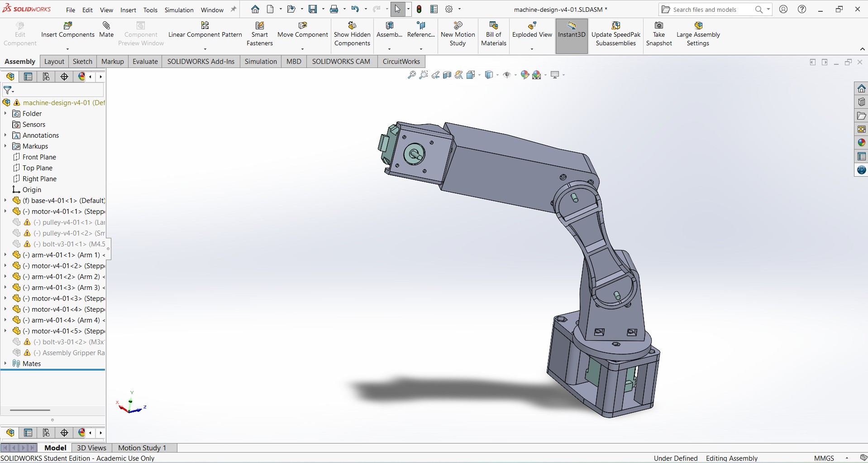Click the Help question mark button
Image resolution: width=868 pixels, height=463 pixels.
pyautogui.click(x=802, y=9)
